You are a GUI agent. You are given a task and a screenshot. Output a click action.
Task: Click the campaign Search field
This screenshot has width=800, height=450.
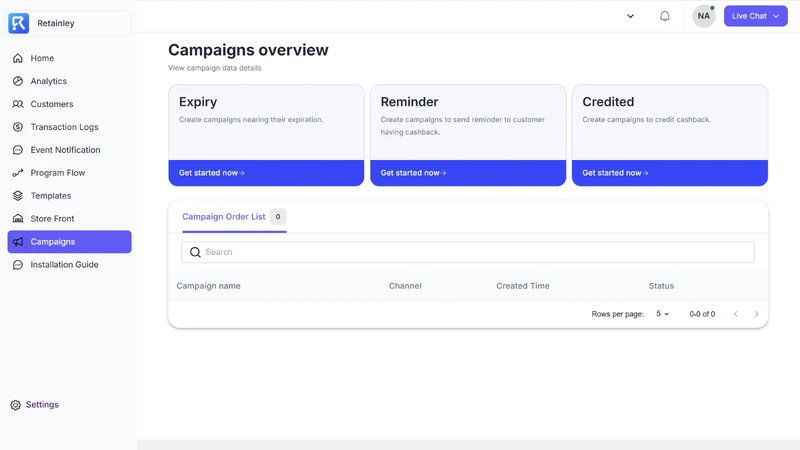click(468, 252)
